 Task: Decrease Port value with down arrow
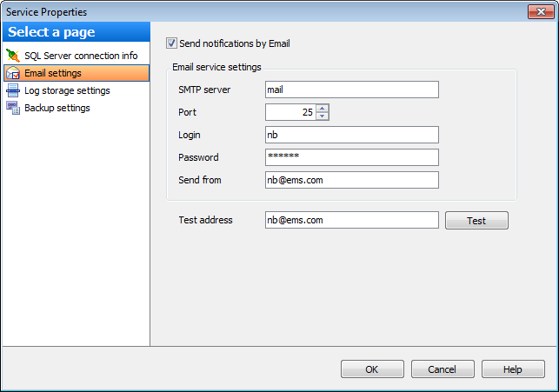(323, 116)
